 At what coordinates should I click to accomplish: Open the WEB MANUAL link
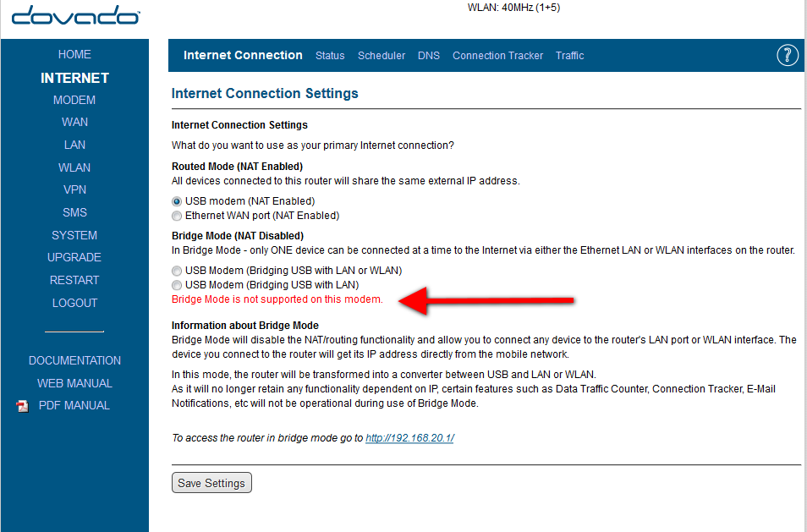pyautogui.click(x=74, y=383)
